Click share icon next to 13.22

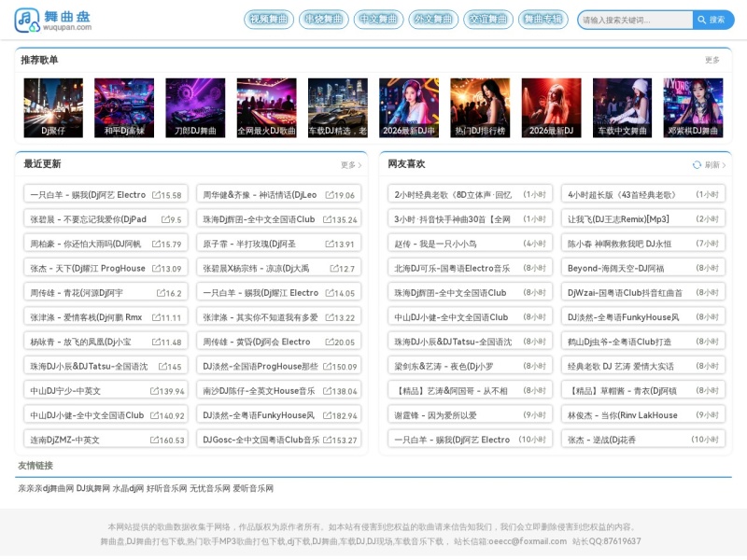click(x=330, y=317)
